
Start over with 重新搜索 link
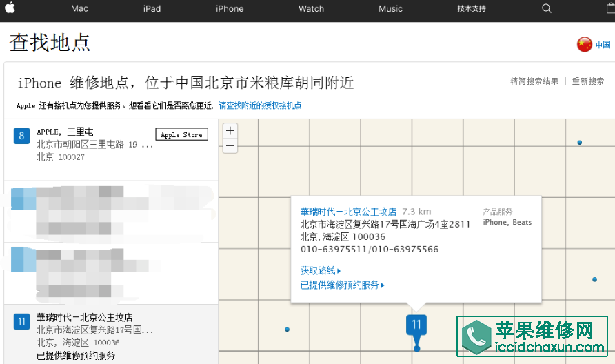click(x=587, y=81)
